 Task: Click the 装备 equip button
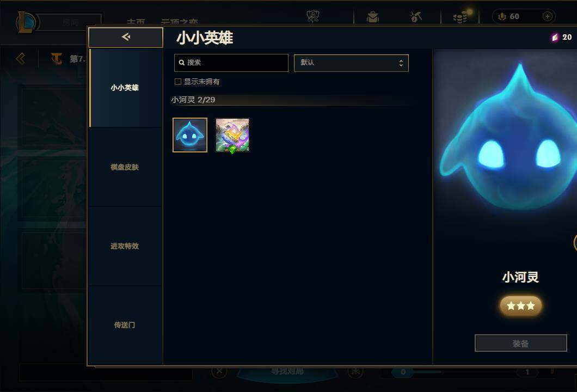pos(521,343)
